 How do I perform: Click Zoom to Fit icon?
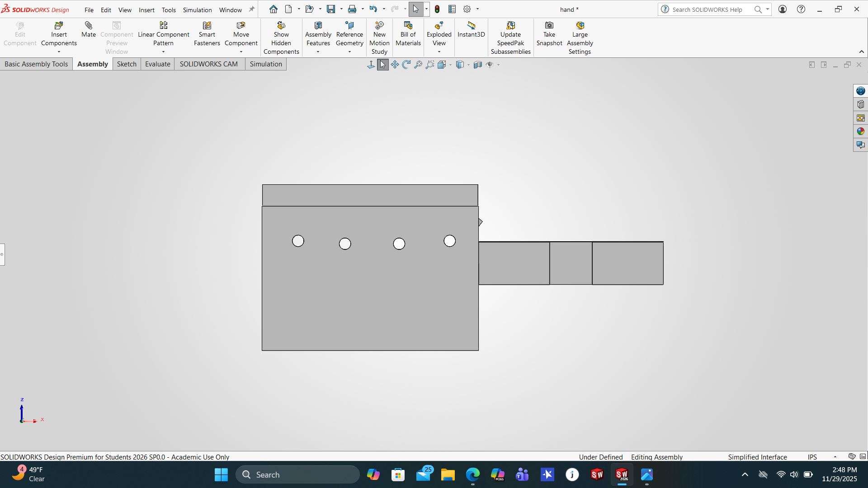[418, 65]
